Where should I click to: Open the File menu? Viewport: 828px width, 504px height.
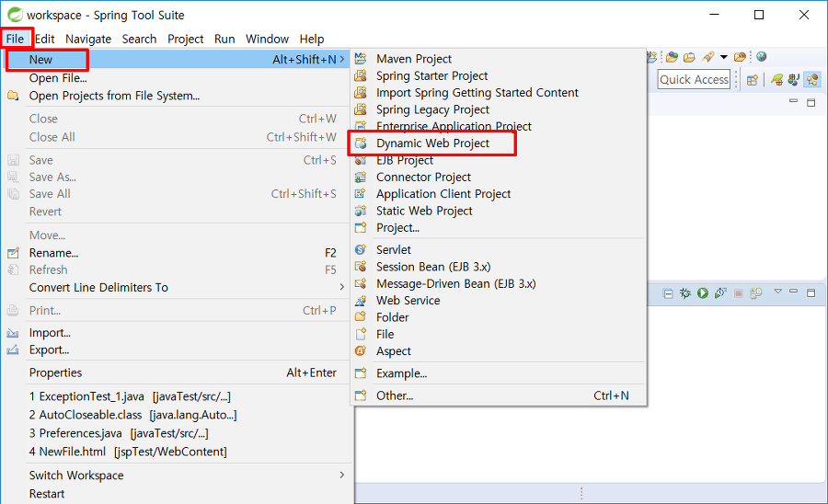(15, 39)
